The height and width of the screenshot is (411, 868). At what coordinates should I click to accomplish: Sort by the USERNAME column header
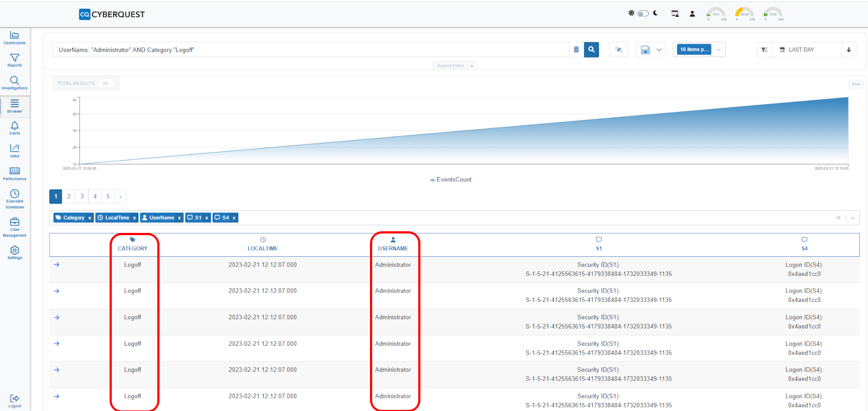point(393,244)
